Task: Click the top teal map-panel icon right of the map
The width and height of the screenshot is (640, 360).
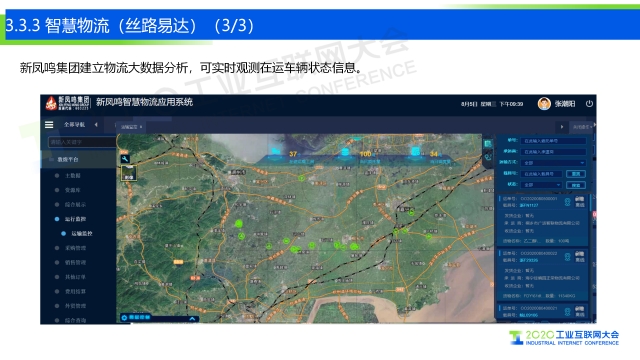Action: pyautogui.click(x=487, y=144)
